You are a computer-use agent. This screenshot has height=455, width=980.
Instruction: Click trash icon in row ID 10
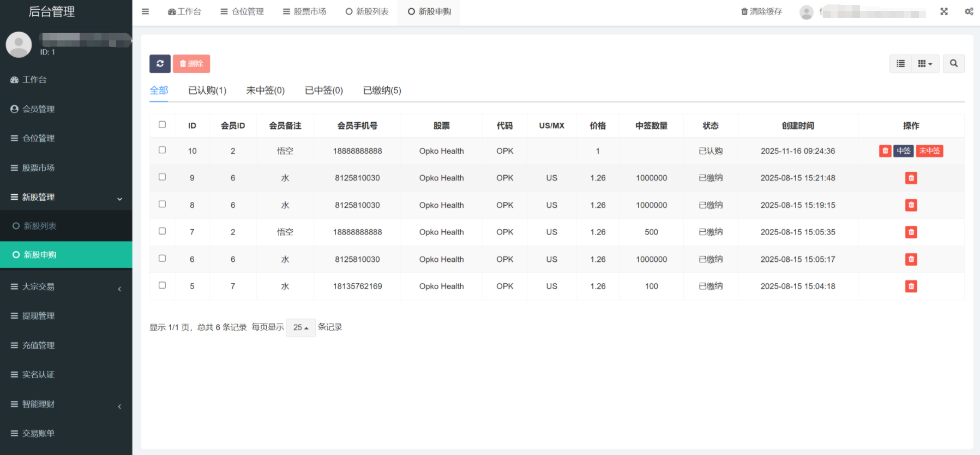point(885,151)
